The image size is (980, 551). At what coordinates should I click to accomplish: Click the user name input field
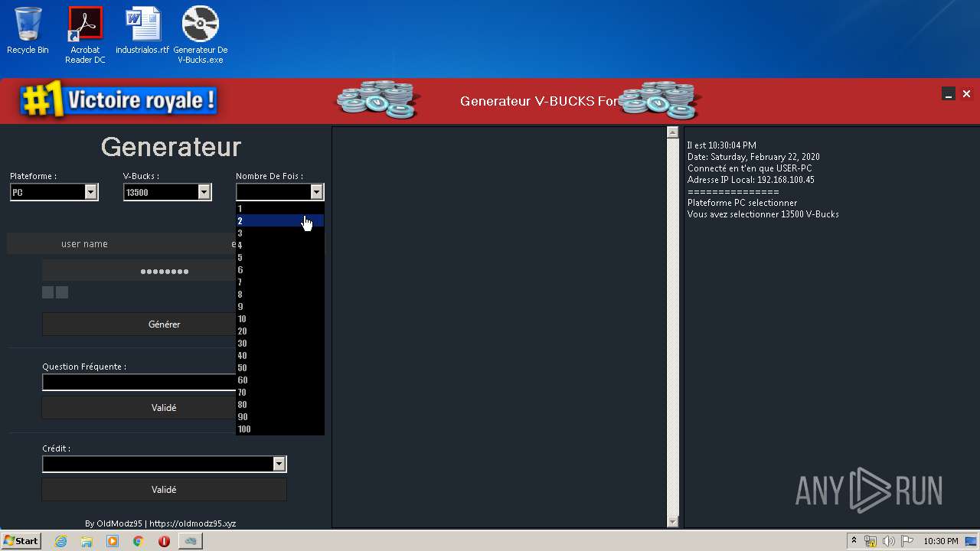[84, 243]
